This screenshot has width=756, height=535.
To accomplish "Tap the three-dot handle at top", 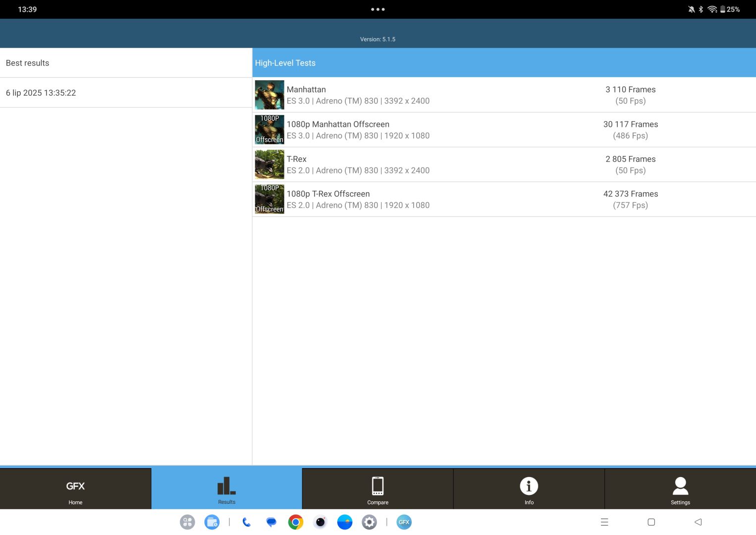I will (378, 9).
